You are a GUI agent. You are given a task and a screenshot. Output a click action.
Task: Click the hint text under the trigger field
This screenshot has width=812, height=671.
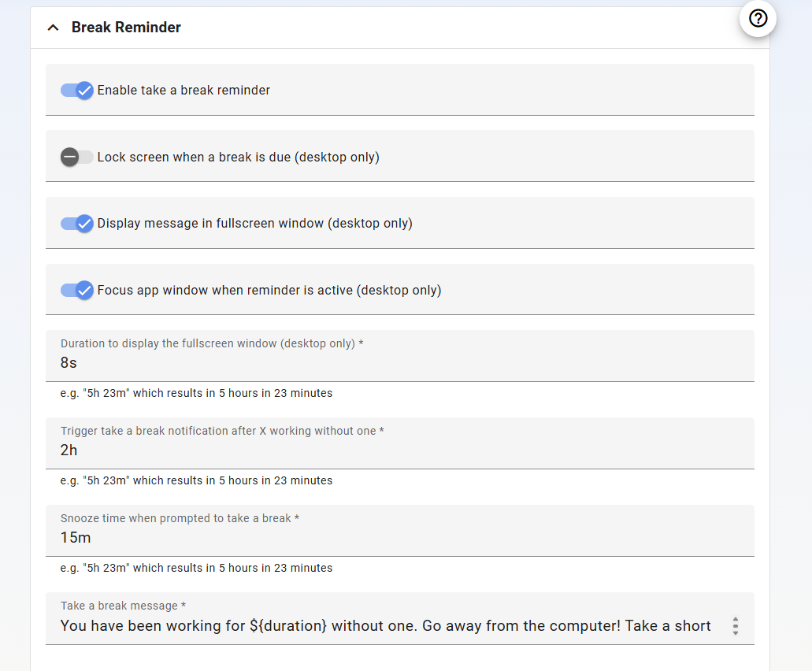tap(196, 480)
